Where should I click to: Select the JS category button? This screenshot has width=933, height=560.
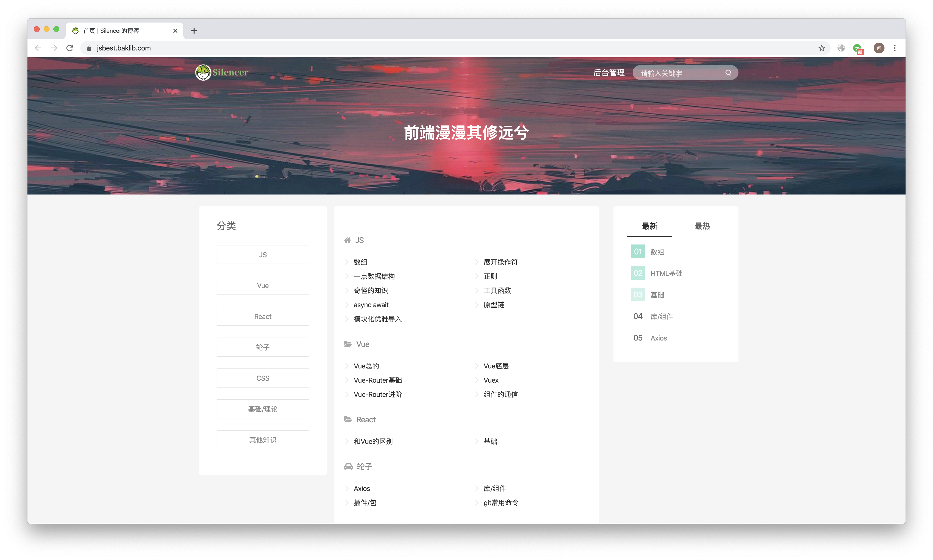click(x=263, y=255)
